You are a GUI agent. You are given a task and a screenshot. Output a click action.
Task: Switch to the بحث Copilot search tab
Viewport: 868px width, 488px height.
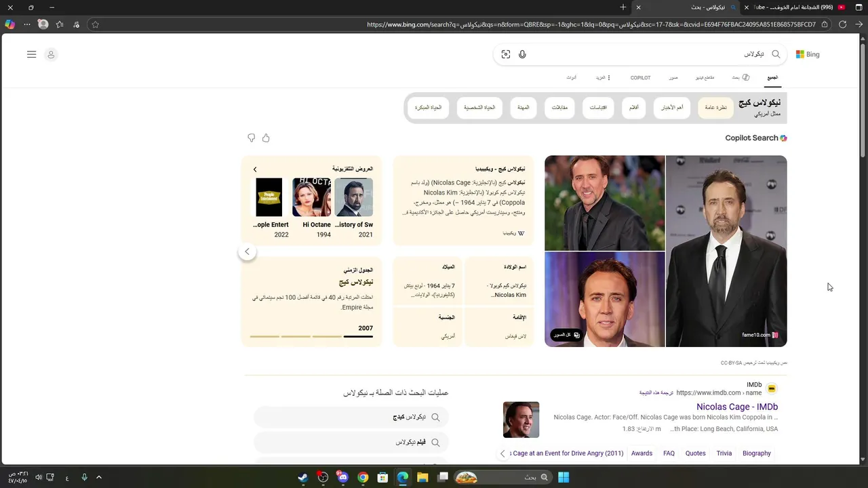pyautogui.click(x=741, y=78)
